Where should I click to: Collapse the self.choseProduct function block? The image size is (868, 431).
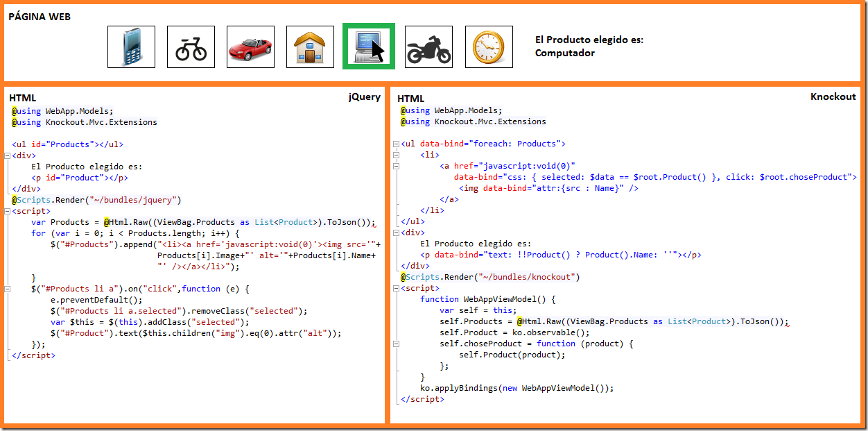(x=396, y=344)
